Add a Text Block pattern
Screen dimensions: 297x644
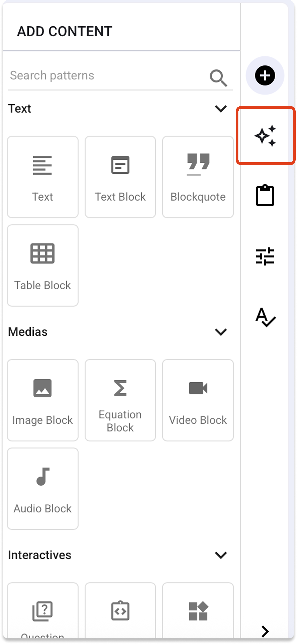click(120, 177)
